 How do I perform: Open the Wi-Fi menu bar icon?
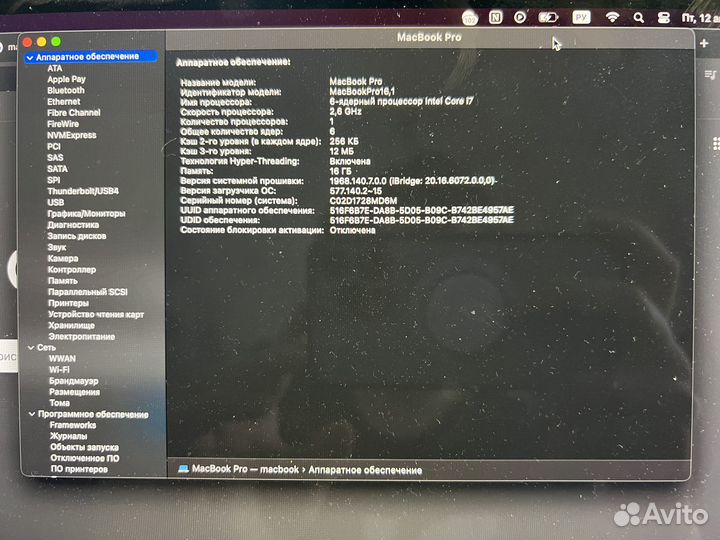pyautogui.click(x=612, y=17)
